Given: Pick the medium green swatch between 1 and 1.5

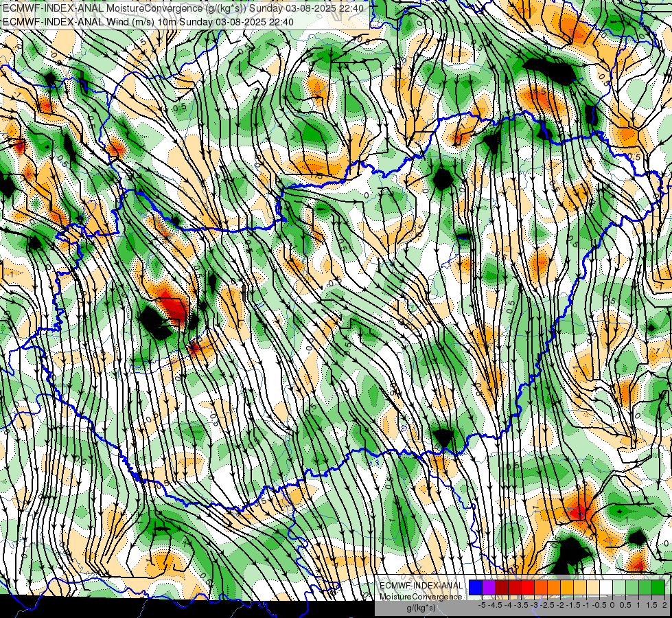Looking at the screenshot, I should (x=645, y=588).
